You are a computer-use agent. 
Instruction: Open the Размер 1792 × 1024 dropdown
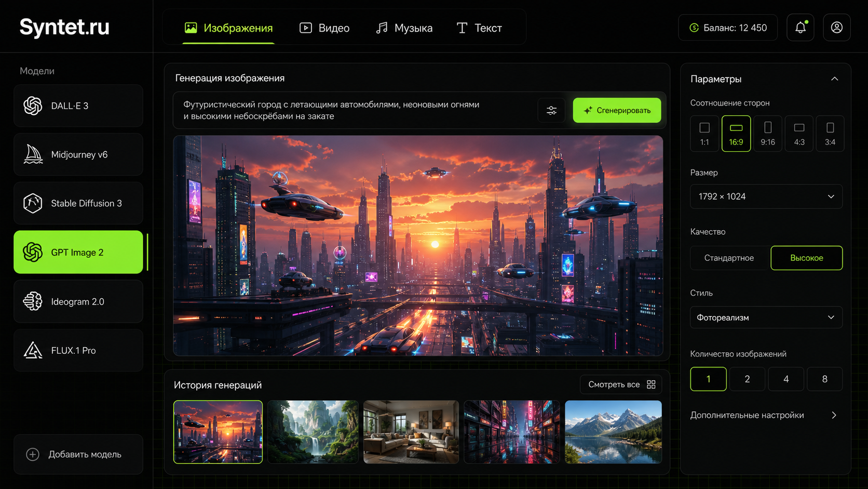pos(766,196)
